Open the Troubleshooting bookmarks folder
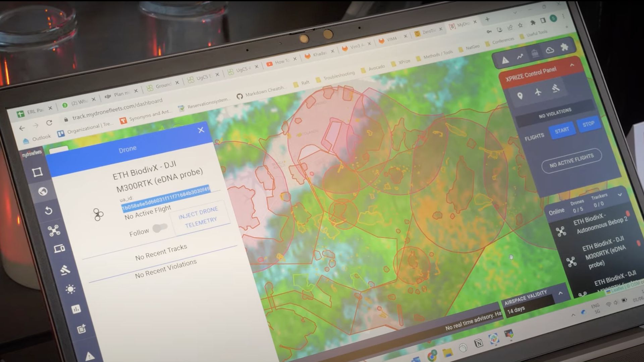Viewport: 644px width, 362px height. point(335,76)
